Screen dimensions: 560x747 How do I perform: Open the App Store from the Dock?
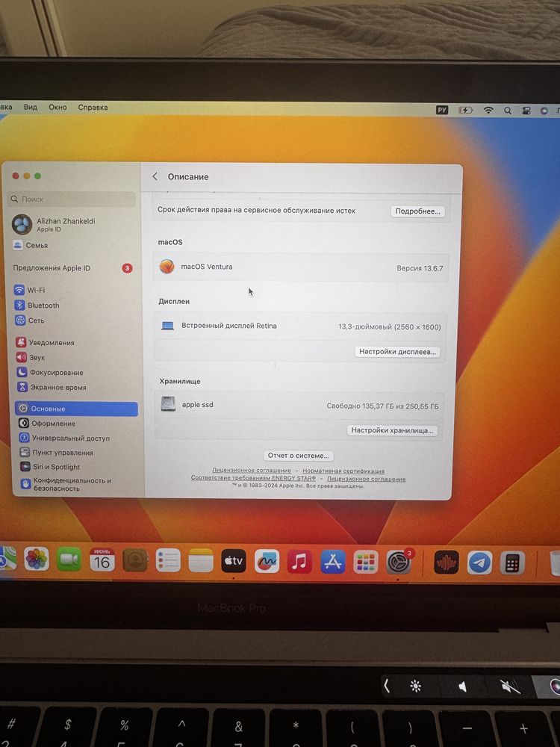(333, 562)
